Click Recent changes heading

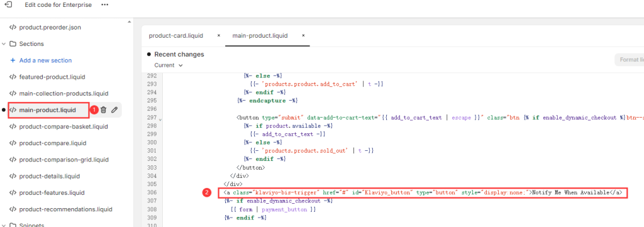click(x=179, y=55)
